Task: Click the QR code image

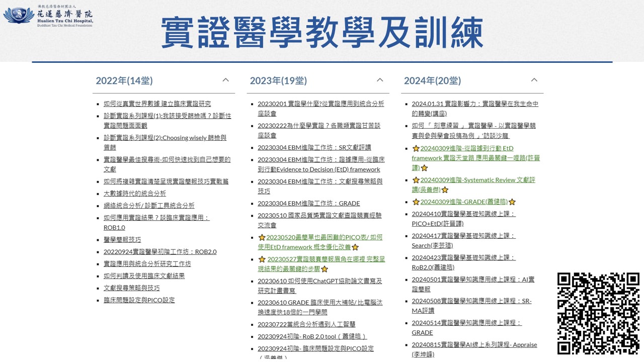Action: pyautogui.click(x=598, y=313)
